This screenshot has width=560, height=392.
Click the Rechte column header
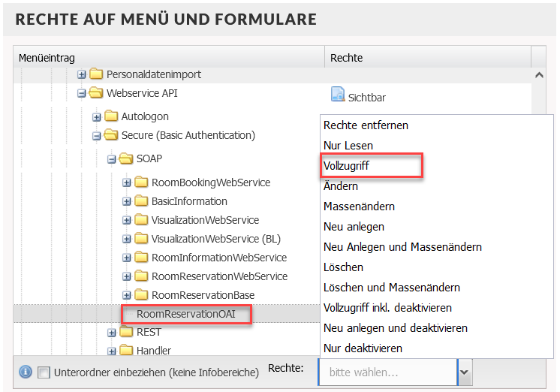[427, 58]
